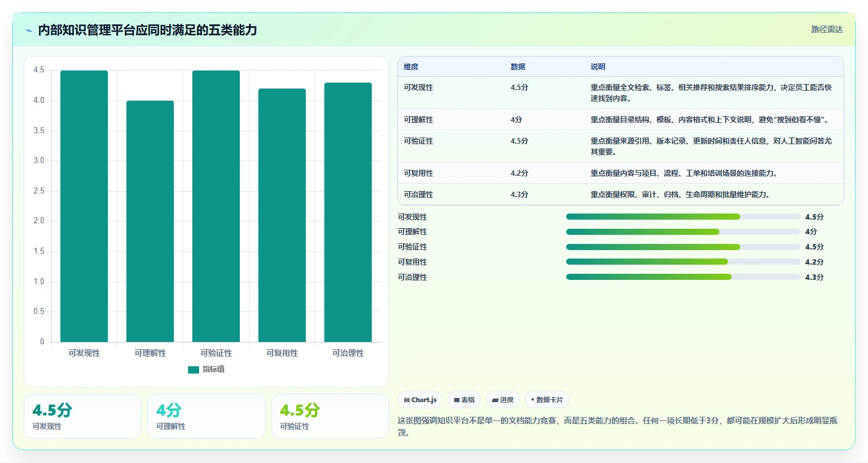Click the 可治理性 bar in the chart
The image size is (868, 463).
[x=348, y=212]
